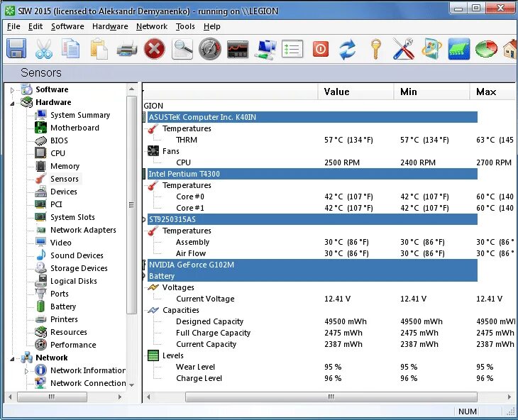Image resolution: width=518 pixels, height=420 pixels.
Task: Open the Edit menu
Action: (35, 26)
